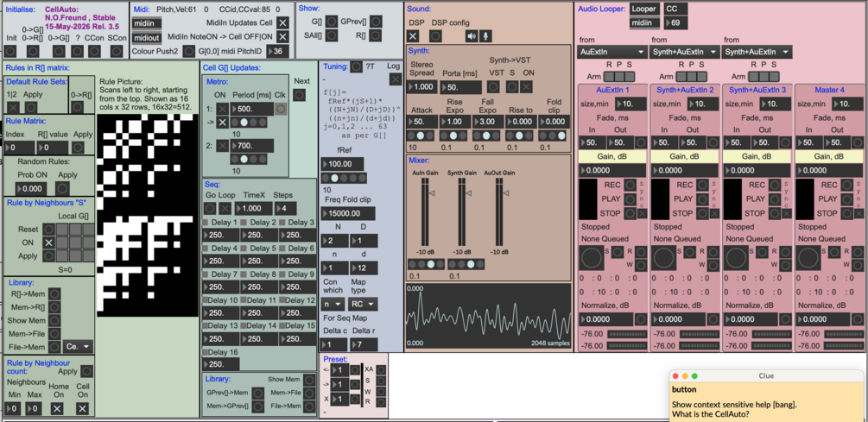Trigger the Mem->GPrev[] bang
Image resolution: width=868 pixels, height=422 pixels.
(x=258, y=406)
